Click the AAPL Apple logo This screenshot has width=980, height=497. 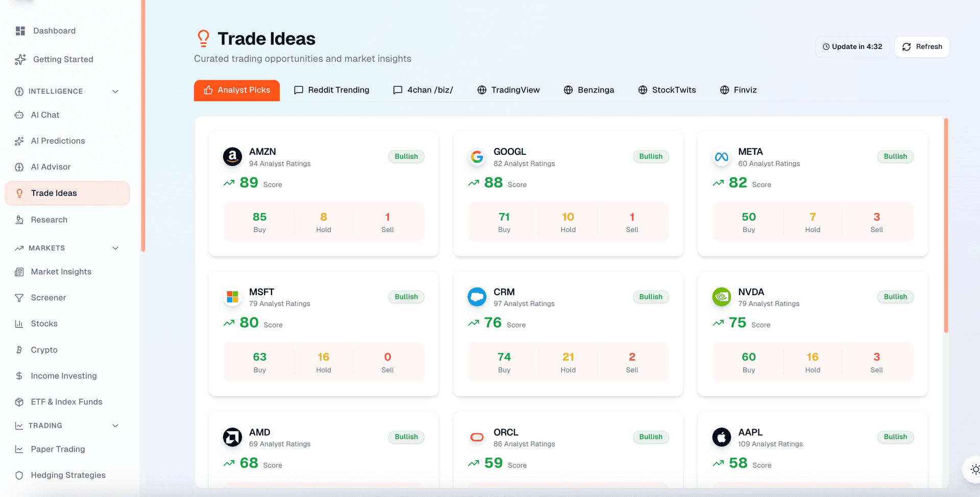point(722,437)
